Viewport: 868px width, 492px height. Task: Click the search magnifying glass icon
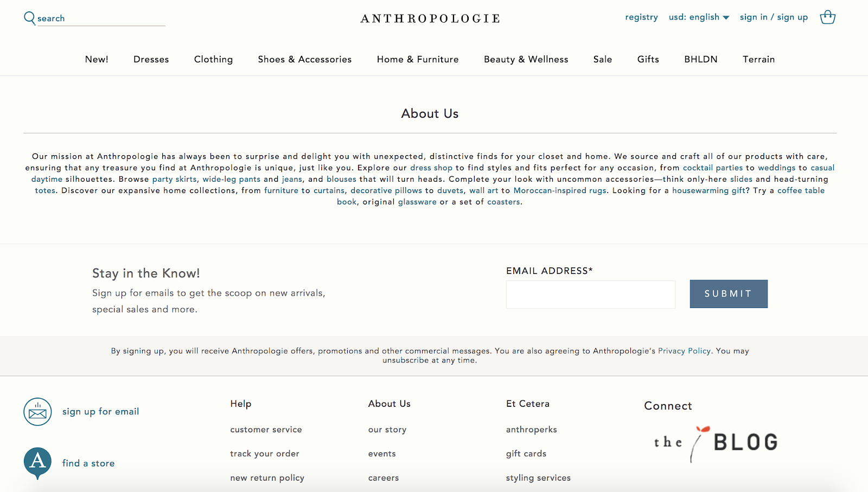[29, 18]
